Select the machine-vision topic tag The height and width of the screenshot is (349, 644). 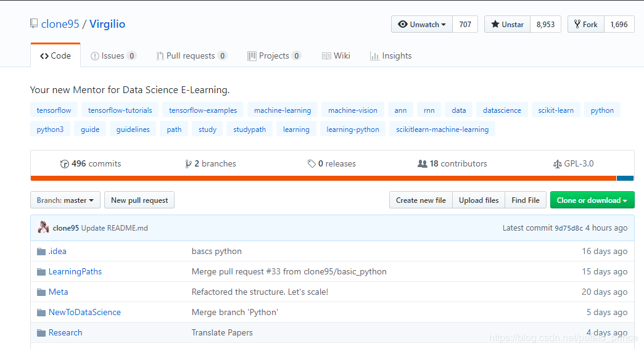pyautogui.click(x=353, y=110)
